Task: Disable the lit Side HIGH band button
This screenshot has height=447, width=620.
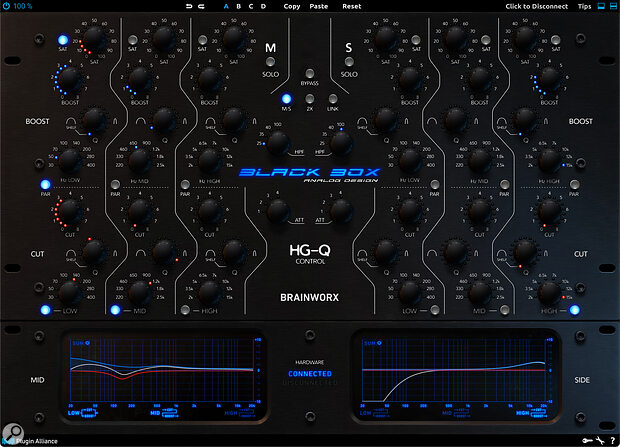Action: click(574, 310)
